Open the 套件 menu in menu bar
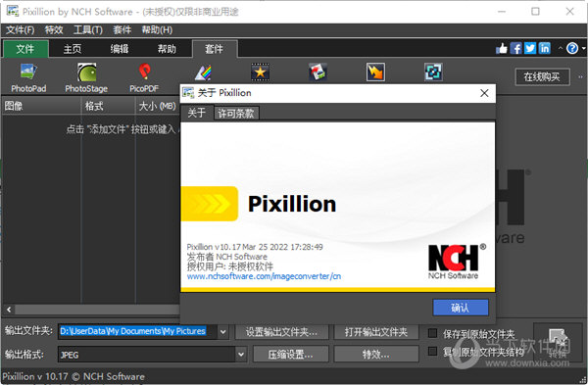588x385 pixels. pos(122,30)
